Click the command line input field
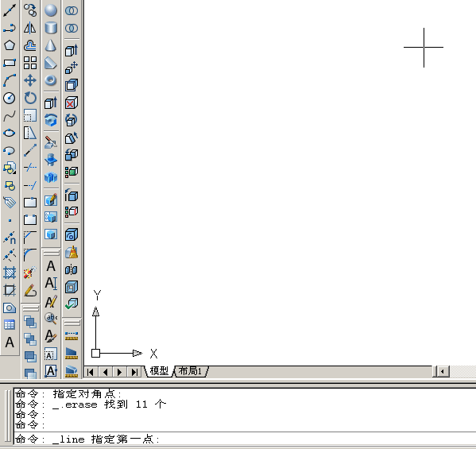The width and height of the screenshot is (476, 449). [245, 439]
